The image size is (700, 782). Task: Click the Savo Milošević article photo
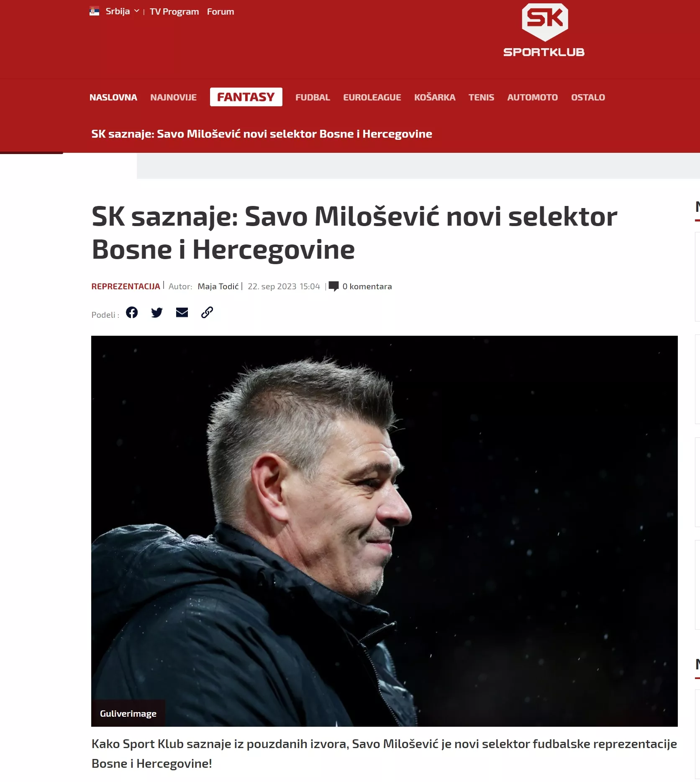pos(385,531)
